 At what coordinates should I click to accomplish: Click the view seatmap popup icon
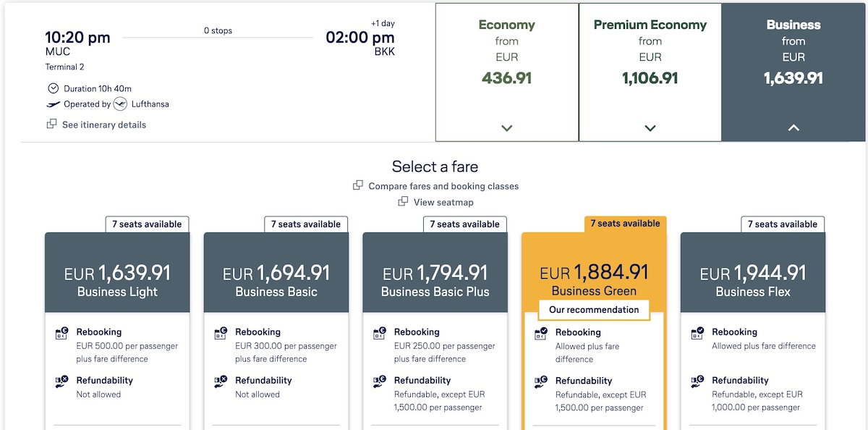pyautogui.click(x=403, y=202)
